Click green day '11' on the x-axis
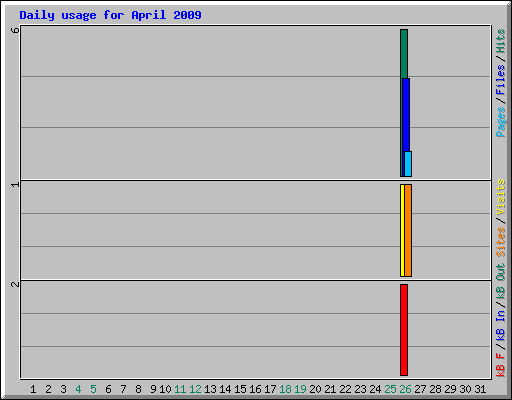Screen dimensions: 512x400 pyautogui.click(x=180, y=389)
